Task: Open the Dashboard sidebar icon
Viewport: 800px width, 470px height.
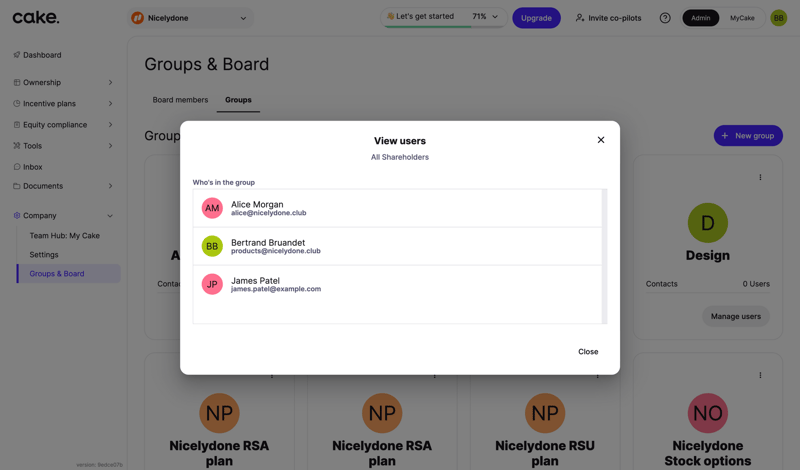Action: (17, 55)
